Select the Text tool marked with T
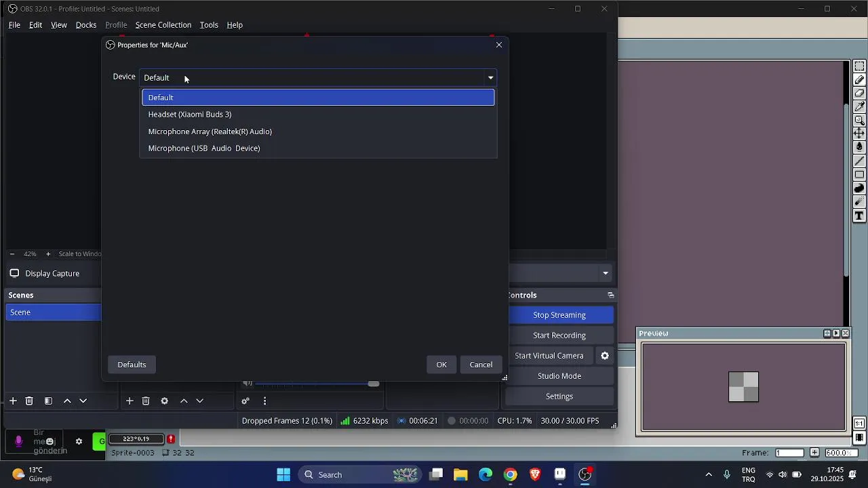This screenshot has width=868, height=488. coord(859,216)
